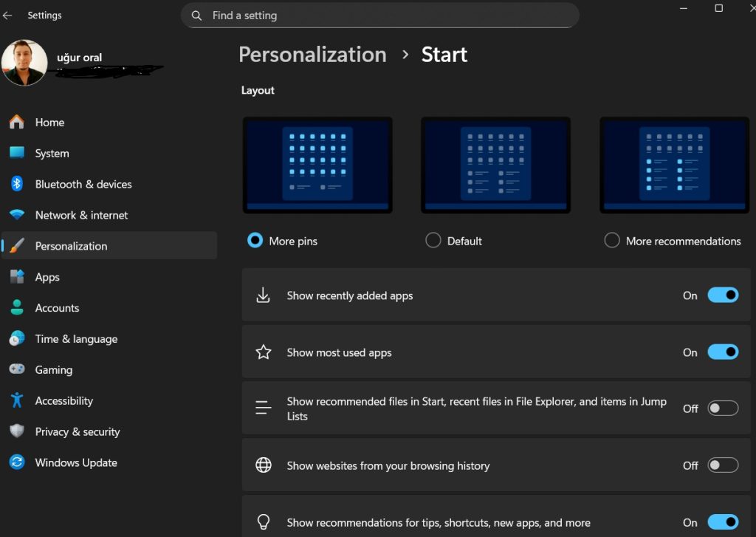Select the Privacy & security shield icon
This screenshot has width=756, height=537.
[x=17, y=431]
